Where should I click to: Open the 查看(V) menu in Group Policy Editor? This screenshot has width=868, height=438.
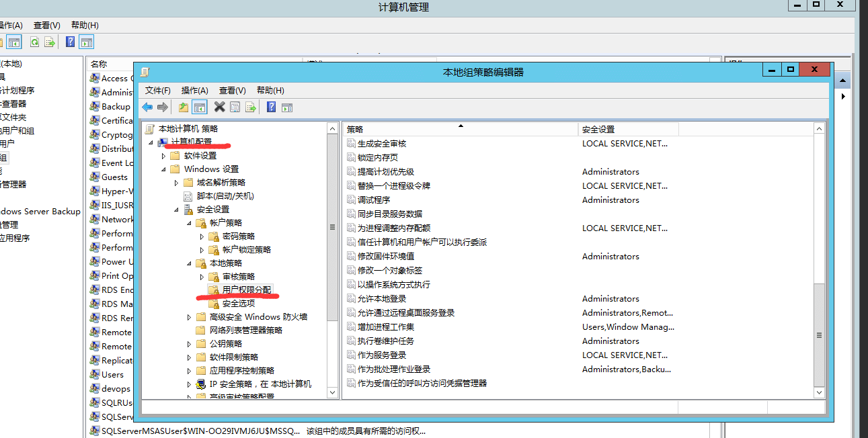(232, 90)
